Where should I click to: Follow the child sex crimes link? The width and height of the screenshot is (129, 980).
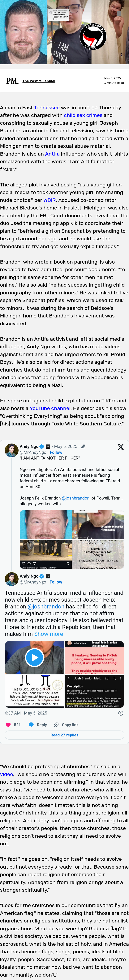tap(83, 115)
